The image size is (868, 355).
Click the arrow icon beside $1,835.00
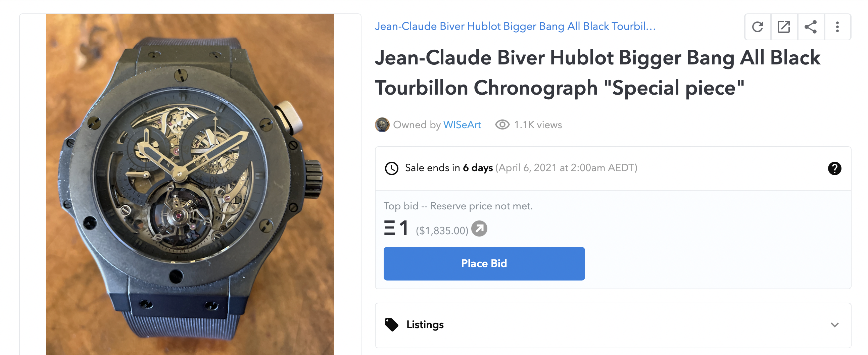point(479,229)
